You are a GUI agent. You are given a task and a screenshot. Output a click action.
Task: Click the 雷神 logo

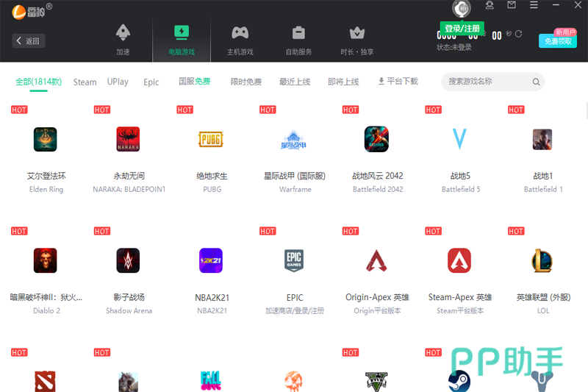[x=32, y=11]
